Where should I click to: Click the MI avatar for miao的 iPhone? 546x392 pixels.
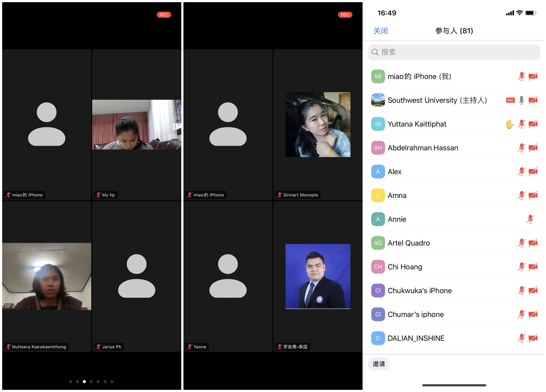378,77
